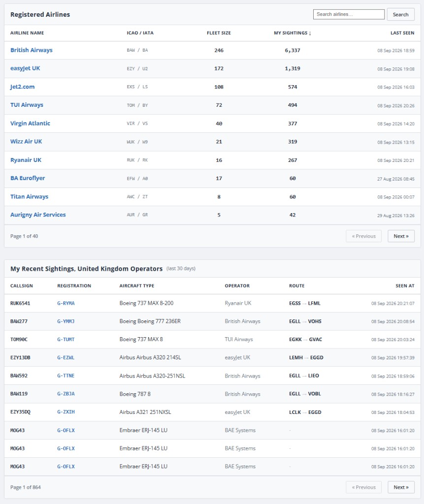
Task: Click the ICAO / IATA column header
Action: tap(140, 33)
